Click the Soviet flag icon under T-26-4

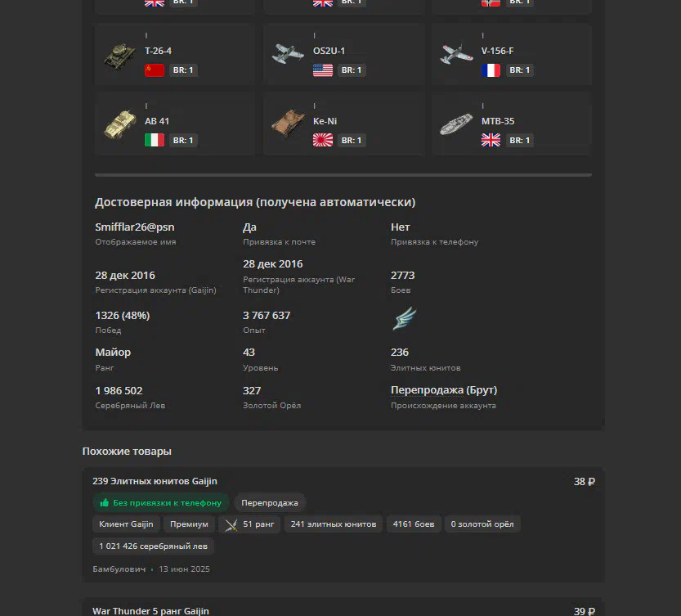(155, 70)
